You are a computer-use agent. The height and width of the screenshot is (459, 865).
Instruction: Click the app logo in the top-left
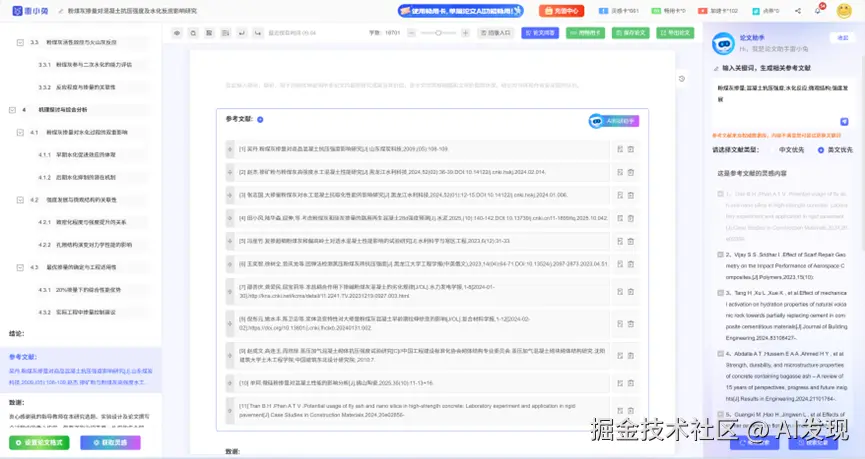tap(28, 10)
